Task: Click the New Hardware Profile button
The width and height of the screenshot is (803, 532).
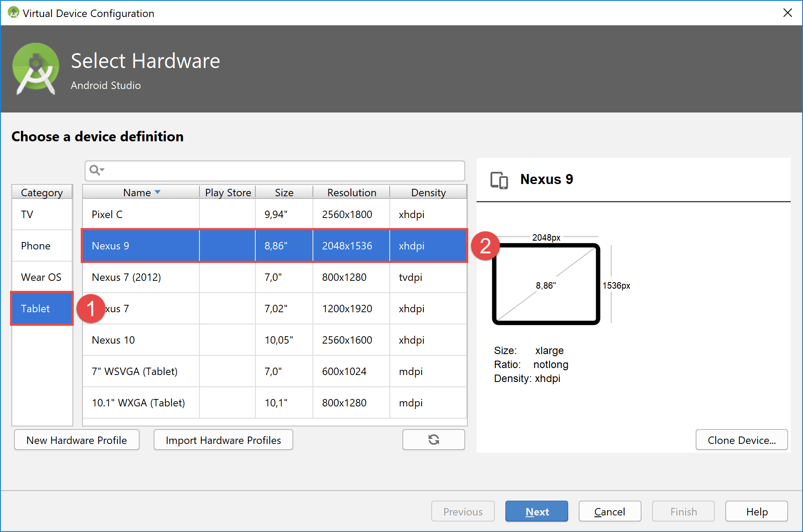Action: 77,440
